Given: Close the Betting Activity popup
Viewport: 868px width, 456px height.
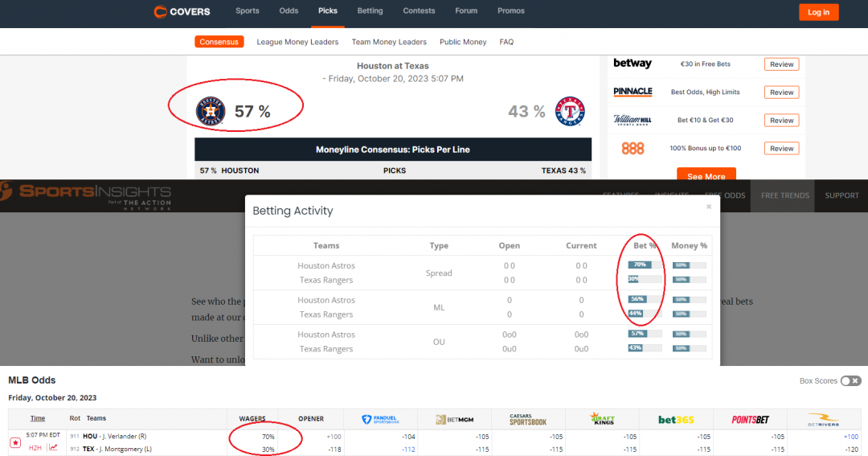Looking at the screenshot, I should (709, 207).
